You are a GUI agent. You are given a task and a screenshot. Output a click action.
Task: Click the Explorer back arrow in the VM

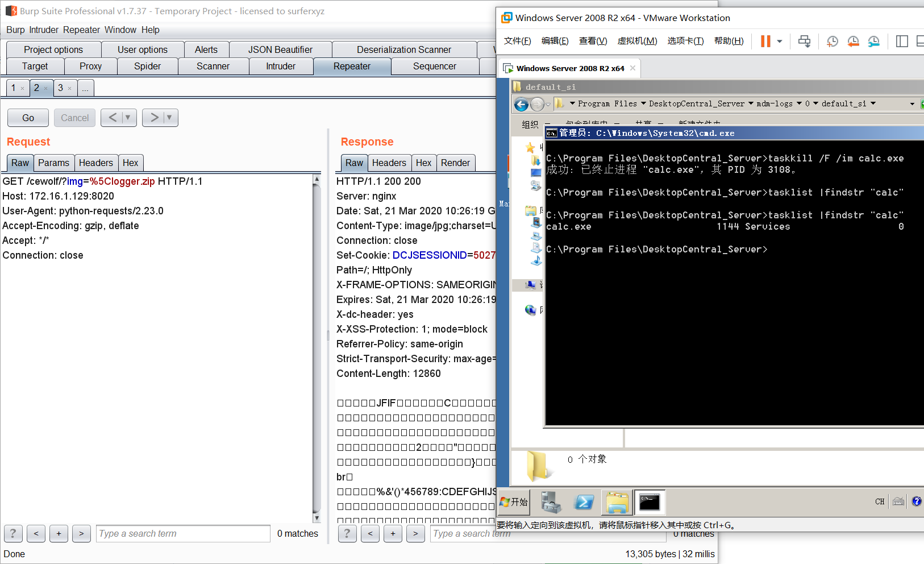coord(521,105)
